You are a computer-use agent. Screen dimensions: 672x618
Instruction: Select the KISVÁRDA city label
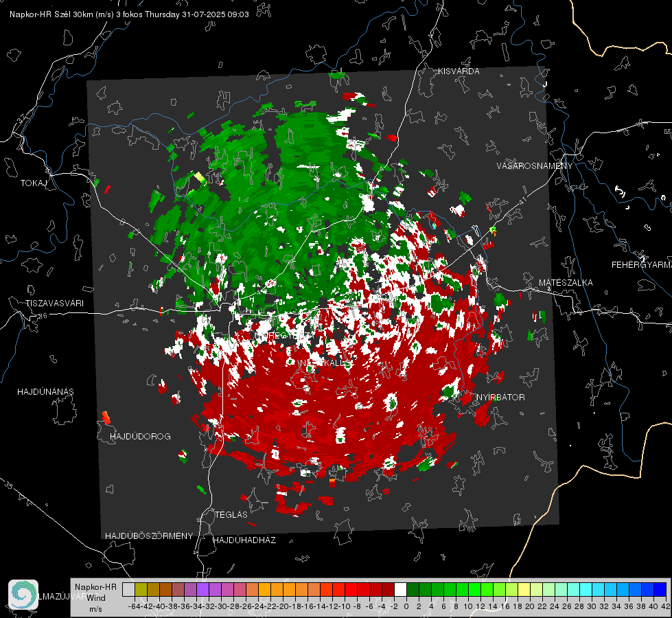tap(459, 71)
